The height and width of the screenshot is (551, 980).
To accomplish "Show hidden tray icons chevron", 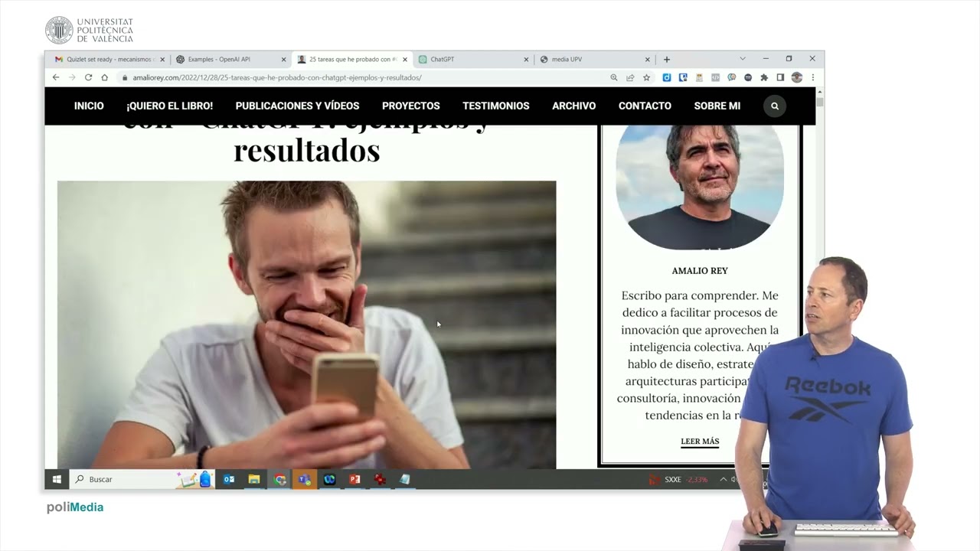I will (724, 480).
